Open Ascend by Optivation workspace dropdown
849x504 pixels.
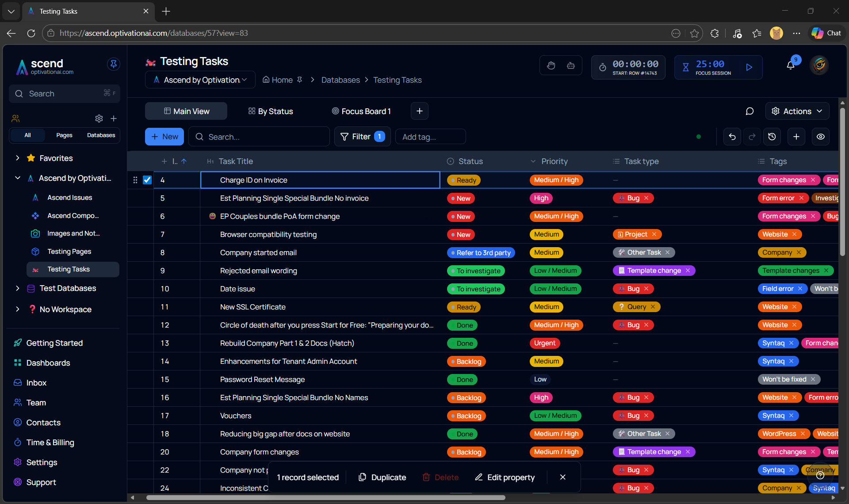200,80
